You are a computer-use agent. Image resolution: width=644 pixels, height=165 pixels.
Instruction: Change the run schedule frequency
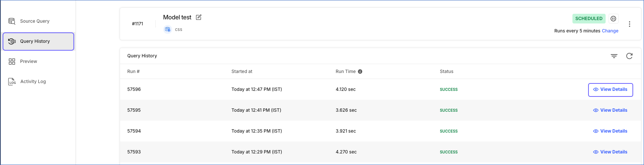click(x=610, y=31)
